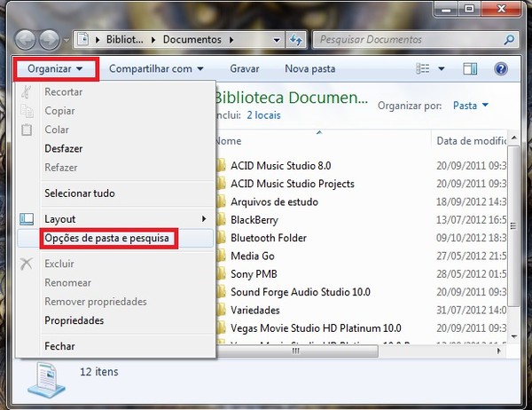Maximize the Explorer window
The width and height of the screenshot is (532, 410).
(x=469, y=9)
